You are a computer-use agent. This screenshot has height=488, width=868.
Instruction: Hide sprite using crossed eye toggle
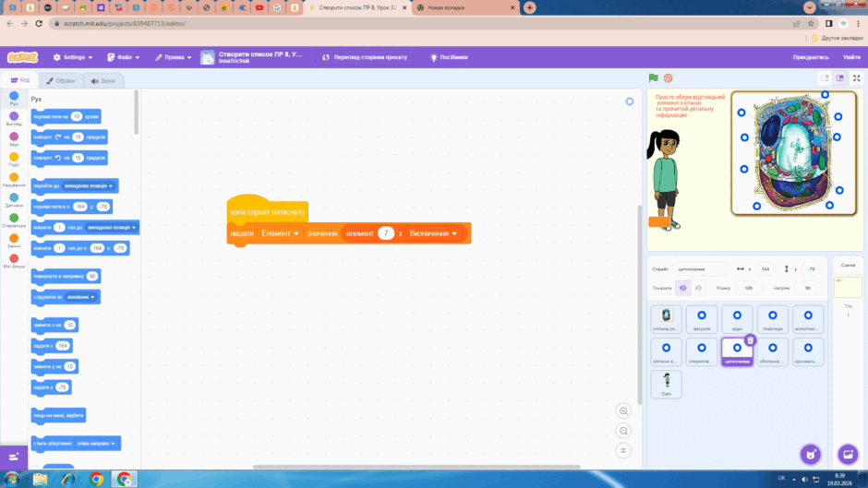click(x=699, y=288)
